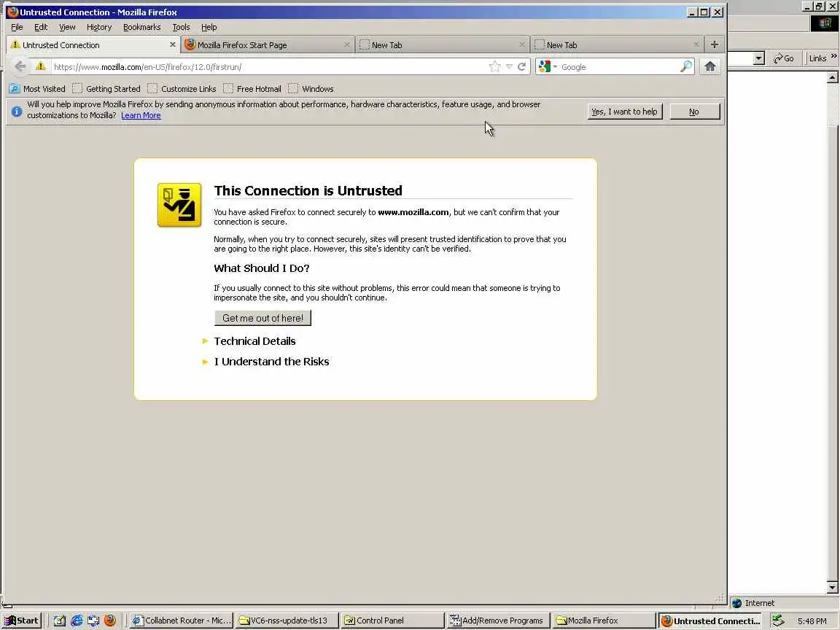
Task: Open the View menu
Action: tap(67, 27)
